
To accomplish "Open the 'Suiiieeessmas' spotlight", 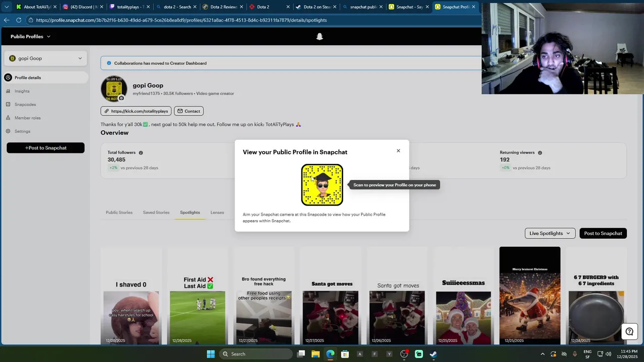I will 463,296.
